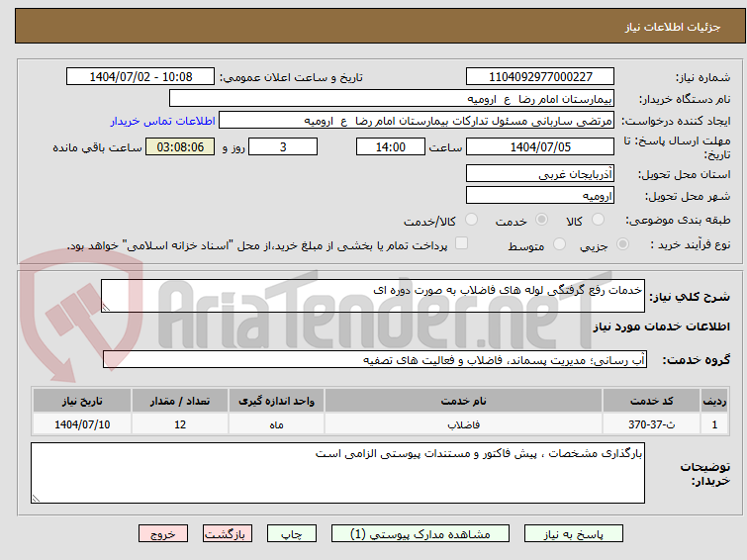
Task: Click the واحد اندازه گیری column header
Action: 276,401
